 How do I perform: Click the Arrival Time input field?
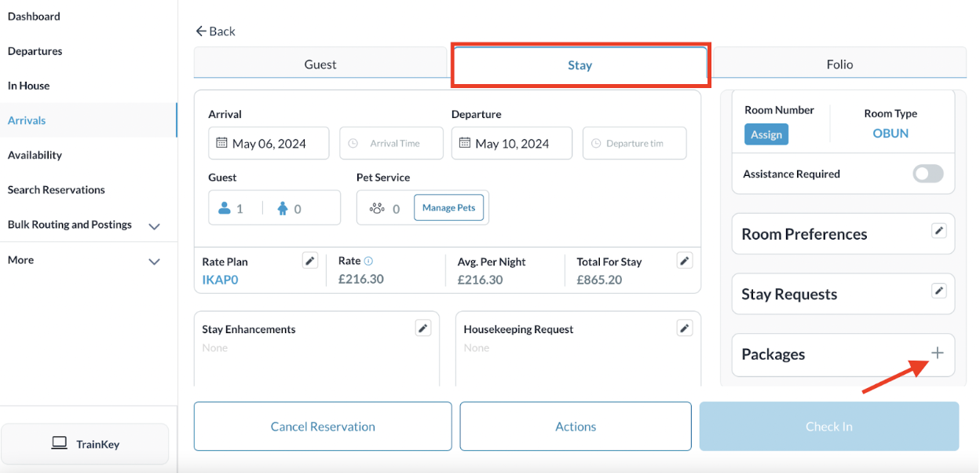(394, 144)
